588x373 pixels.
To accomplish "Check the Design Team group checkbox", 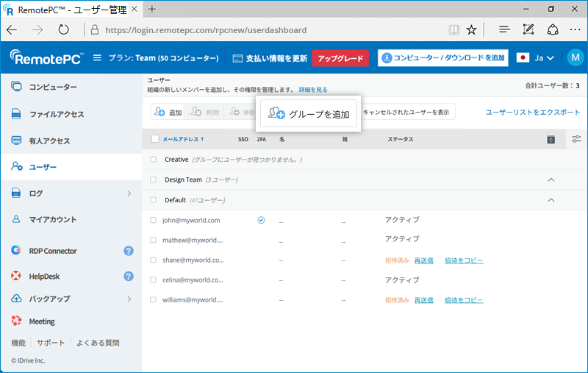I will [x=153, y=180].
